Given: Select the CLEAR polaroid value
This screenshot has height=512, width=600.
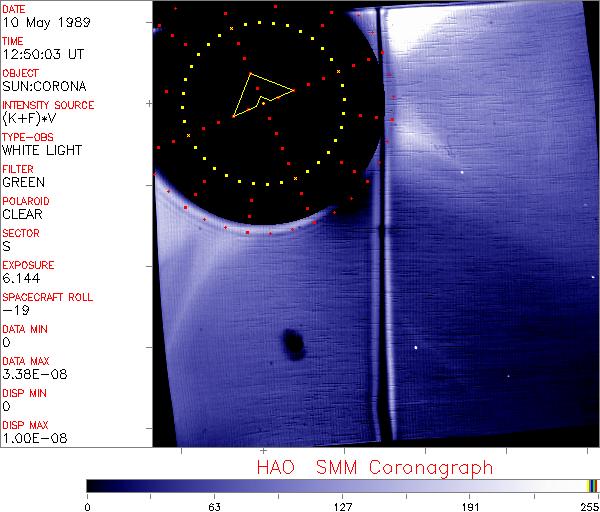Looking at the screenshot, I should click(23, 214).
